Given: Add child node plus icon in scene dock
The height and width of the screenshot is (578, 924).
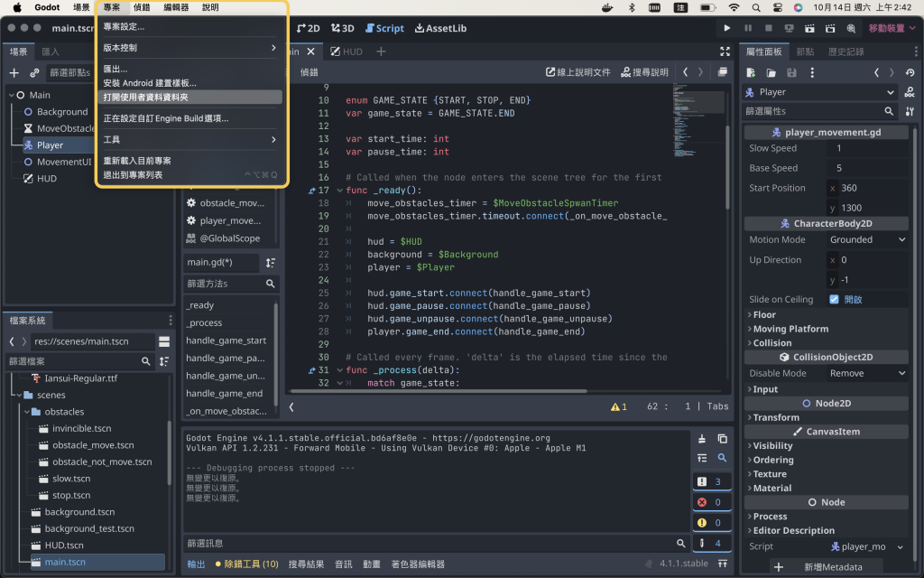Looking at the screenshot, I should pyautogui.click(x=14, y=72).
